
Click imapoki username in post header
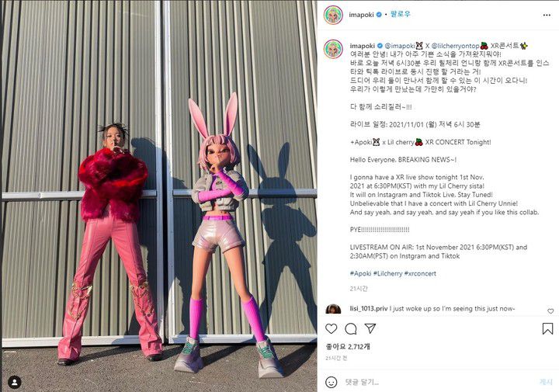pyautogui.click(x=361, y=15)
